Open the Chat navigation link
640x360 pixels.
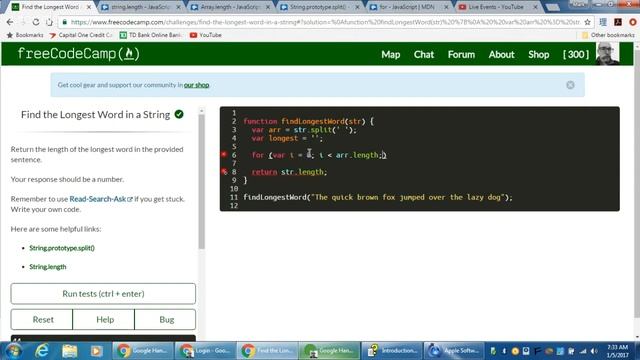point(424,54)
